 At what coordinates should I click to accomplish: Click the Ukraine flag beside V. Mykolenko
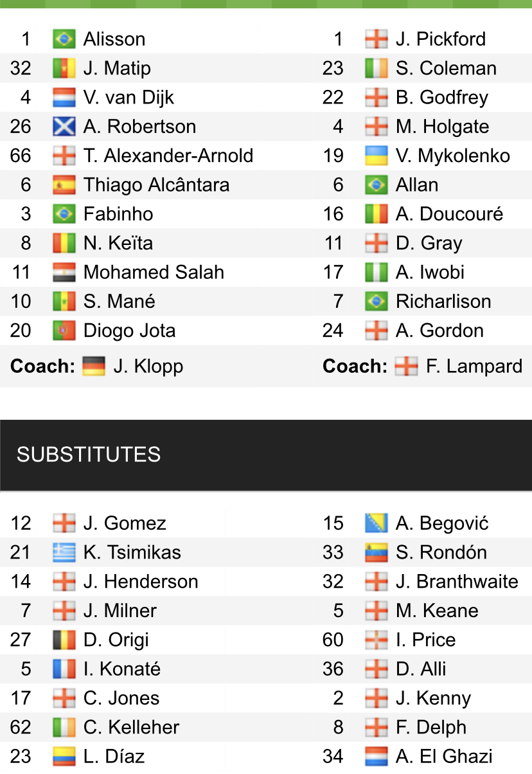click(376, 156)
